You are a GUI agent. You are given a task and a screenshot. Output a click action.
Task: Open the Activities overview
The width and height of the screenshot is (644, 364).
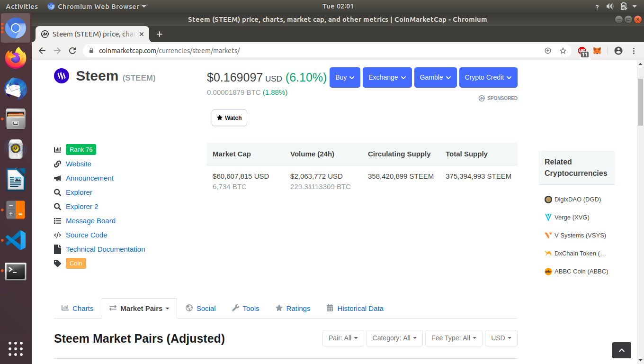[22, 7]
